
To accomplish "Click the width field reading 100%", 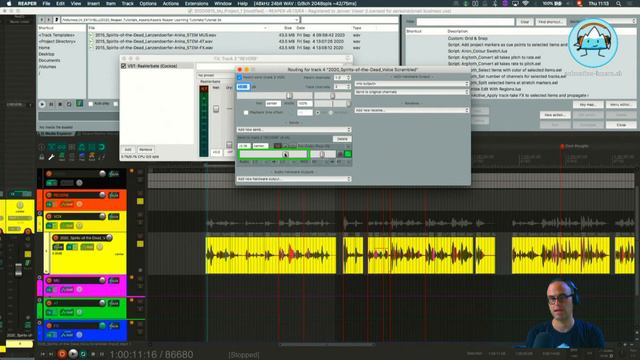I will click(304, 104).
